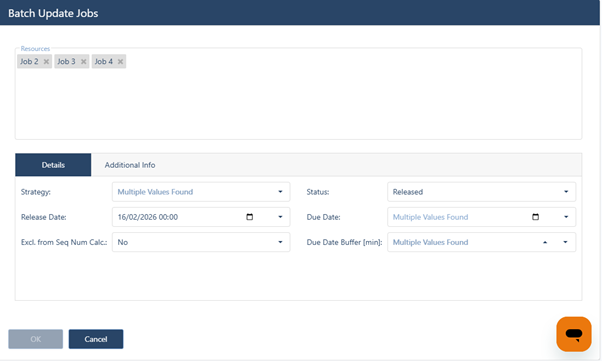Viewport: 602px width, 361px height.
Task: Click the Due Date Buffer [min] label
Action: pyautogui.click(x=344, y=242)
